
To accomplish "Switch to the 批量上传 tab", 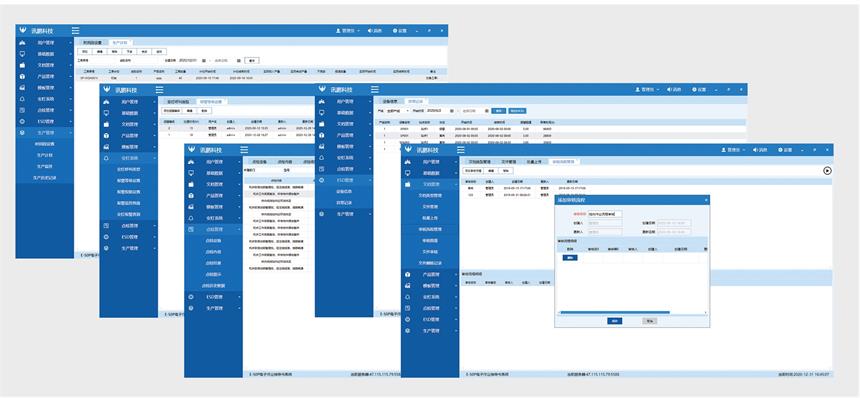I will (x=534, y=162).
